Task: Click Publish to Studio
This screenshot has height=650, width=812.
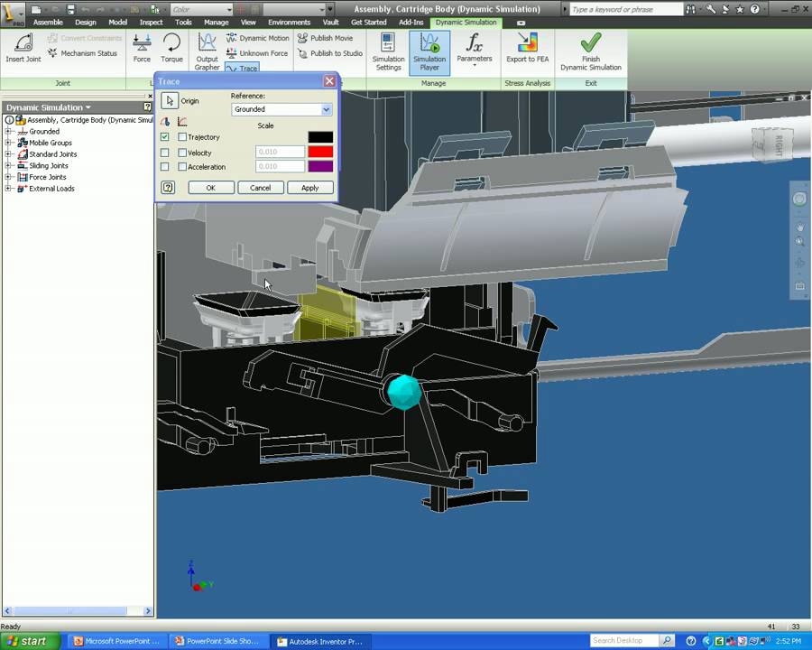Action: pyautogui.click(x=330, y=53)
